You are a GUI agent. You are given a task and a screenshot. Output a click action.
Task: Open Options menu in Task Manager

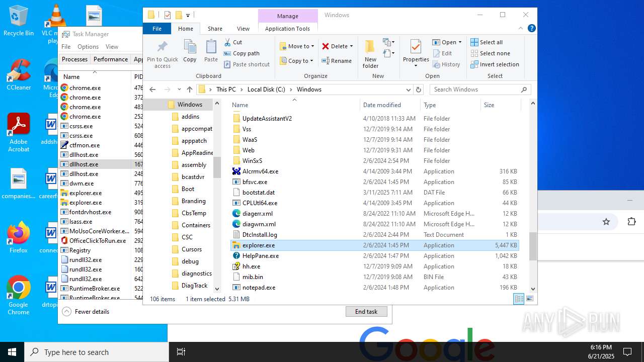click(x=88, y=47)
